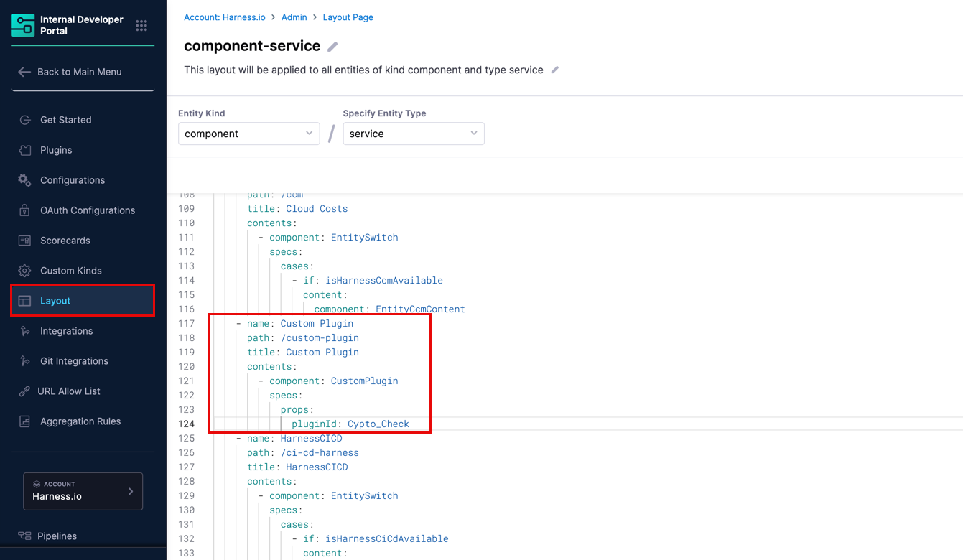Click the Plugins puzzle icon

coord(25,150)
